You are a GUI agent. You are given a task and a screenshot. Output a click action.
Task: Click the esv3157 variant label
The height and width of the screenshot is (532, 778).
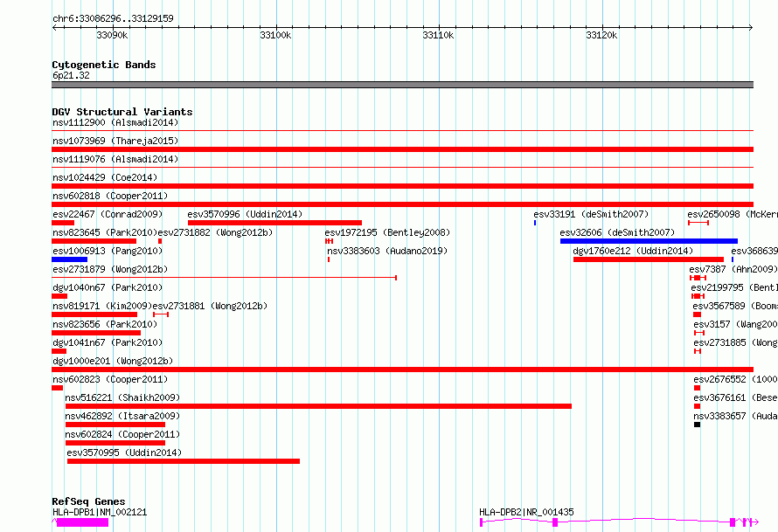pos(736,324)
